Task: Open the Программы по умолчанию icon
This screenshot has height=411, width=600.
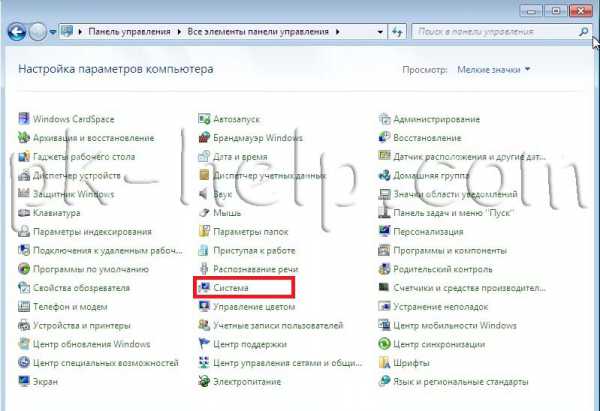Action: click(24, 269)
